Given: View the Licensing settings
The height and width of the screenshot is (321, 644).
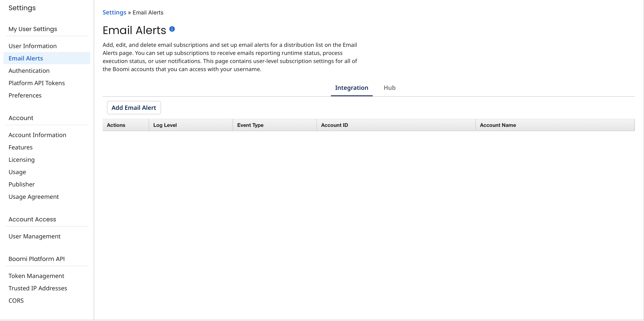Looking at the screenshot, I should (22, 159).
